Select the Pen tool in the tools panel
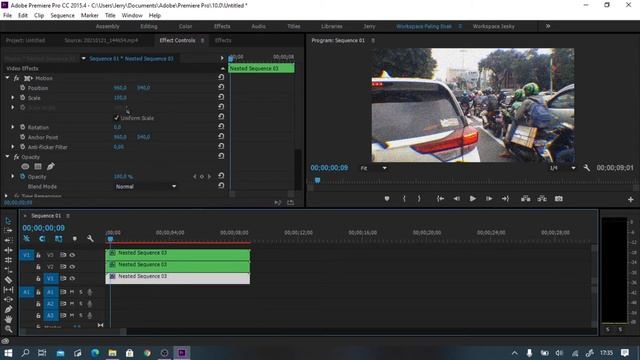640x360 pixels. click(x=8, y=309)
